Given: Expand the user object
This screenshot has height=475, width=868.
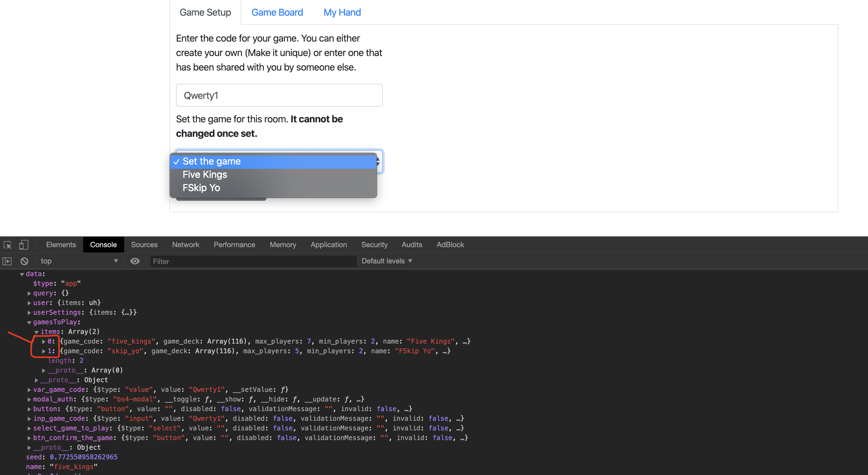Looking at the screenshot, I should [29, 303].
